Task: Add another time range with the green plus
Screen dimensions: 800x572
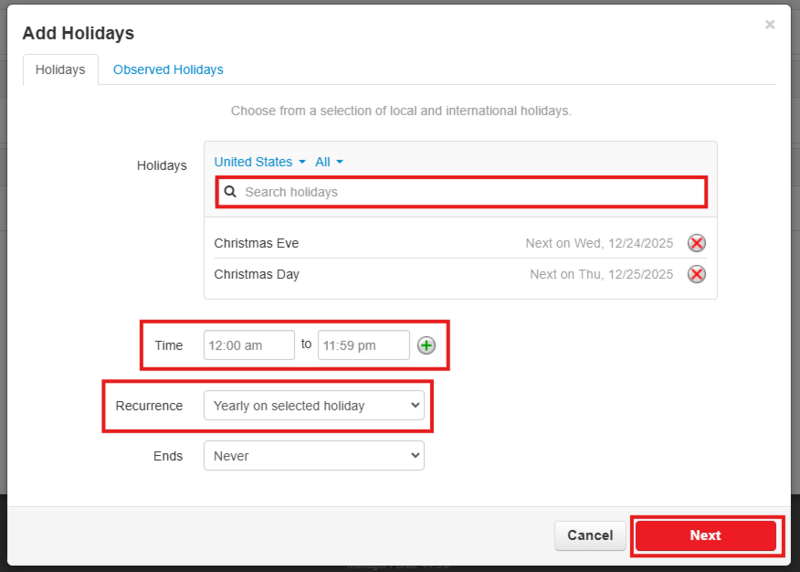Action: (x=426, y=345)
